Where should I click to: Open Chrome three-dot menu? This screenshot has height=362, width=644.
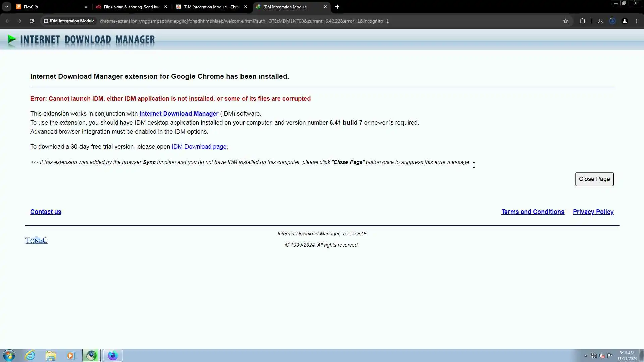636,21
